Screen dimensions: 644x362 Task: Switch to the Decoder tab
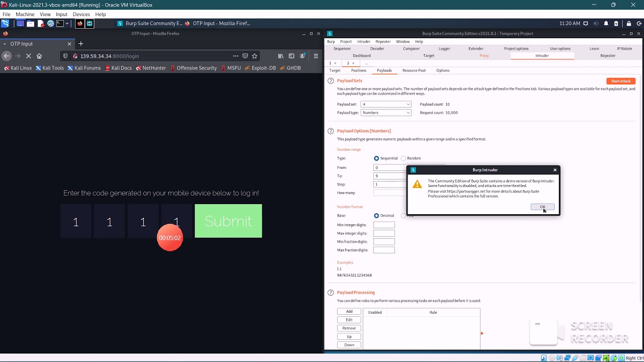coord(377,49)
